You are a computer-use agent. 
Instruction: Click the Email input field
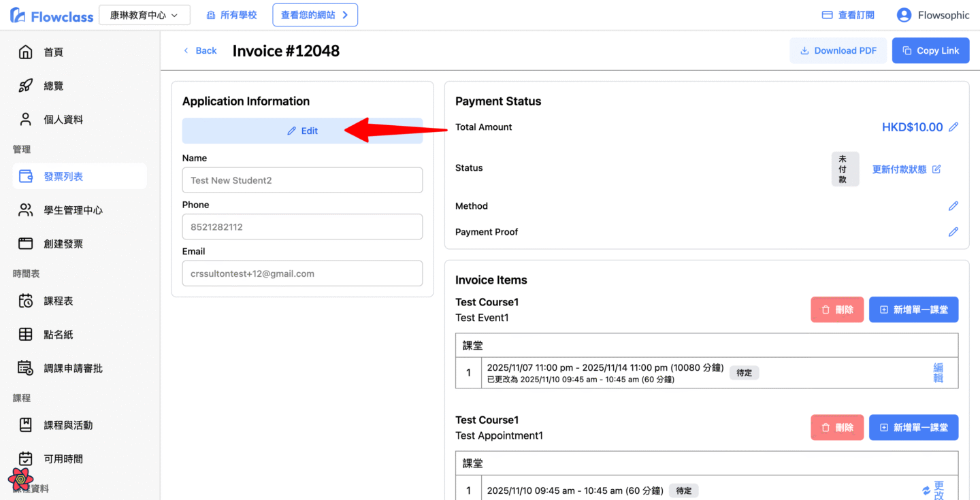[302, 273]
